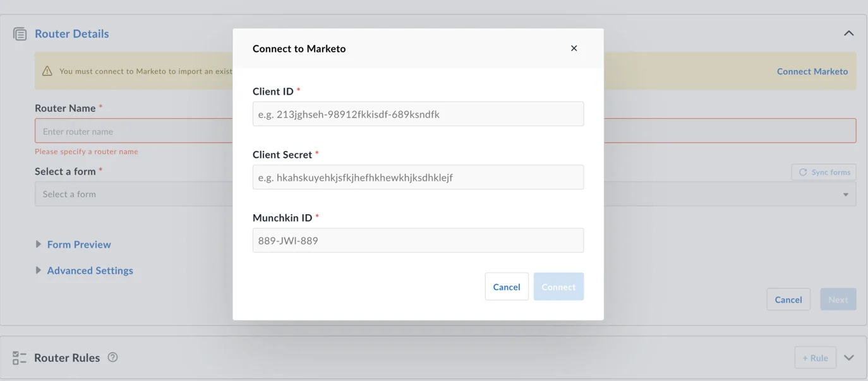This screenshot has height=381, width=868.
Task: Click the Client Secret input field
Action: click(418, 177)
